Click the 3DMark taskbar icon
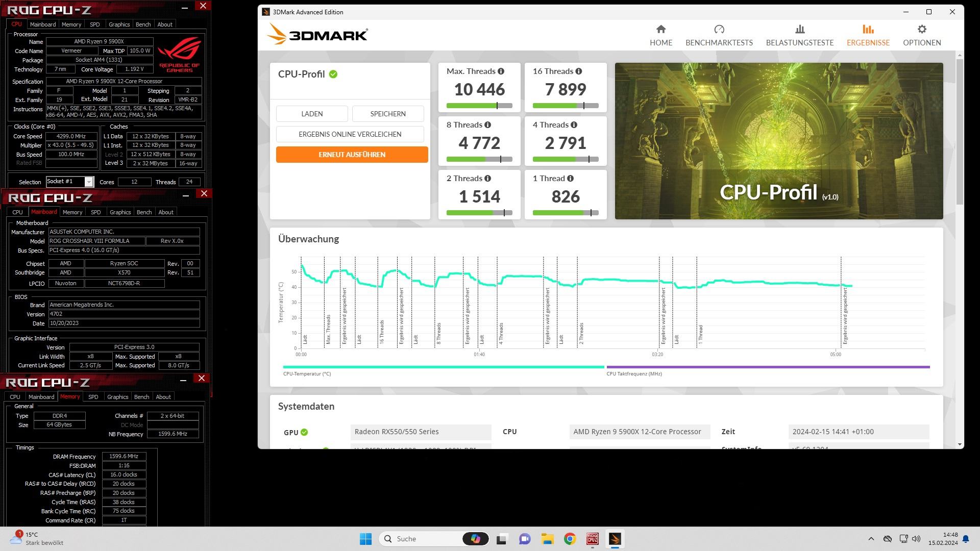Viewport: 980px width, 551px height. [615, 539]
